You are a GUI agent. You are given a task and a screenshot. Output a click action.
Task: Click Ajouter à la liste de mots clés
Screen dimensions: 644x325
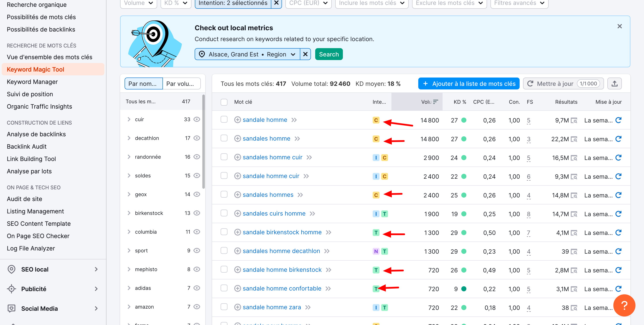click(469, 83)
